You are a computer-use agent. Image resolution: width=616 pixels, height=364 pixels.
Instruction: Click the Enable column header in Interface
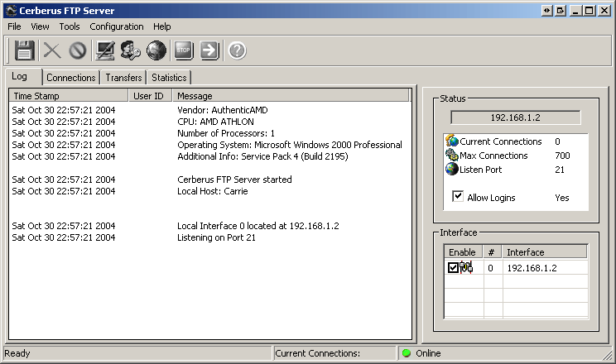[464, 252]
